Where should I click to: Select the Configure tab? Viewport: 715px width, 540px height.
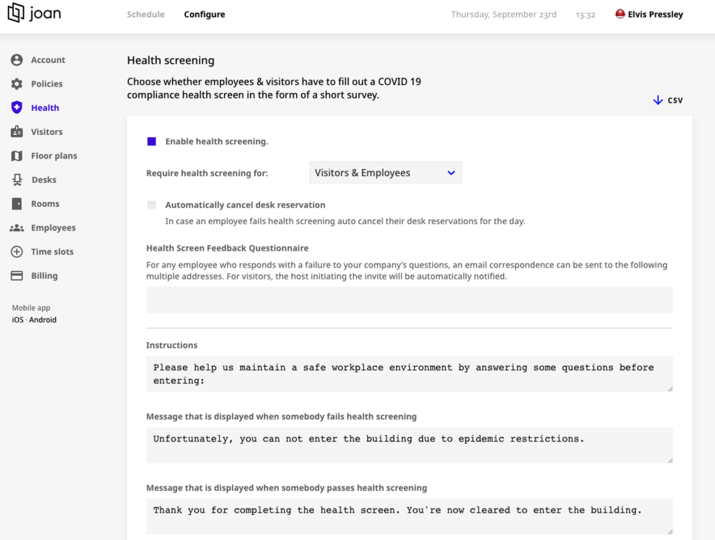(x=204, y=14)
